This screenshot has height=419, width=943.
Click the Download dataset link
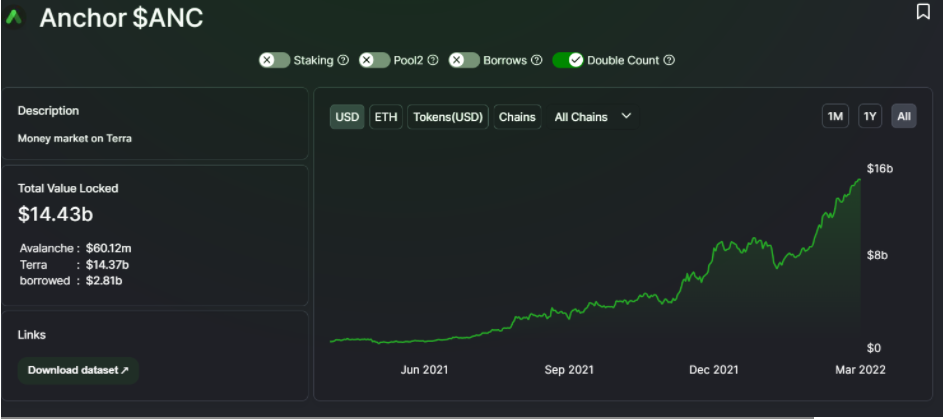point(78,370)
